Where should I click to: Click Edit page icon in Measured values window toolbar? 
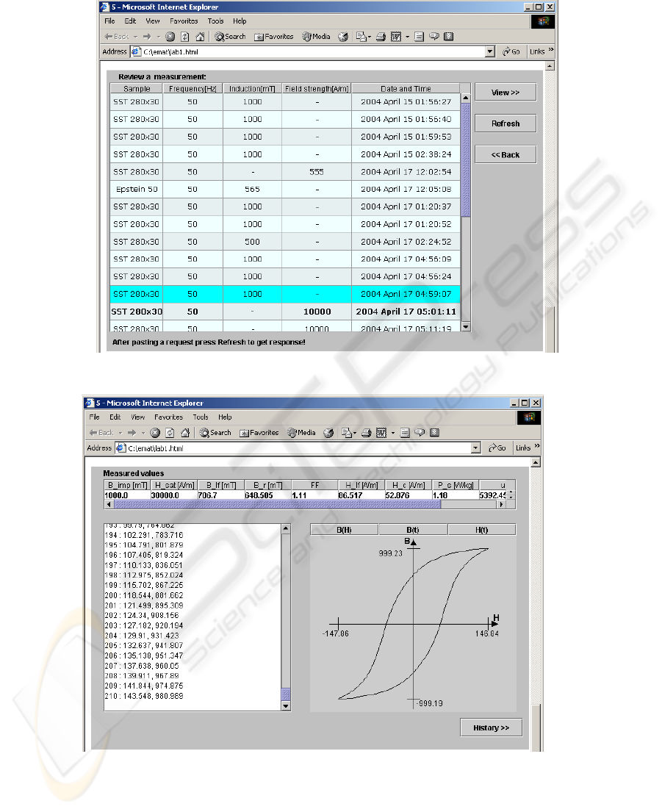click(381, 433)
